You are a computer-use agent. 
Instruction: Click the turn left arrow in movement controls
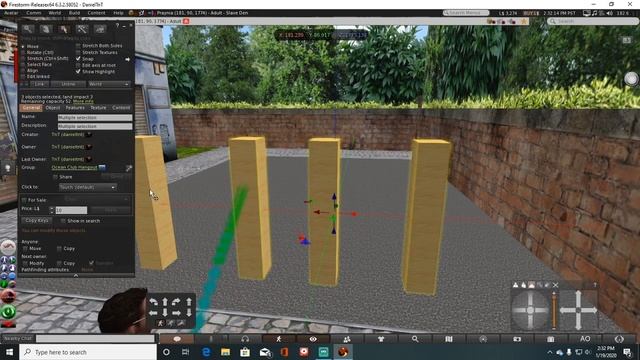pyautogui.click(x=153, y=302)
